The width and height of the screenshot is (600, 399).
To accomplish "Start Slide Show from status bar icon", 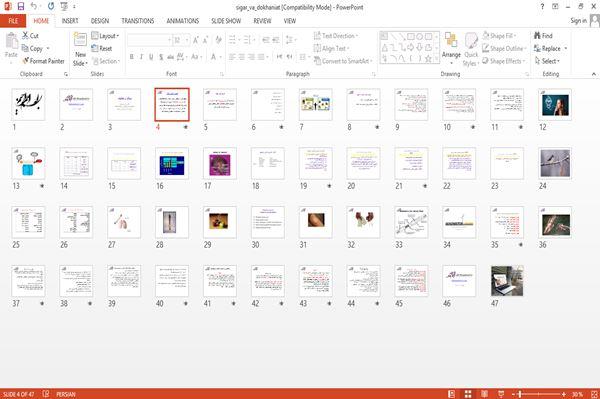I will coord(501,394).
